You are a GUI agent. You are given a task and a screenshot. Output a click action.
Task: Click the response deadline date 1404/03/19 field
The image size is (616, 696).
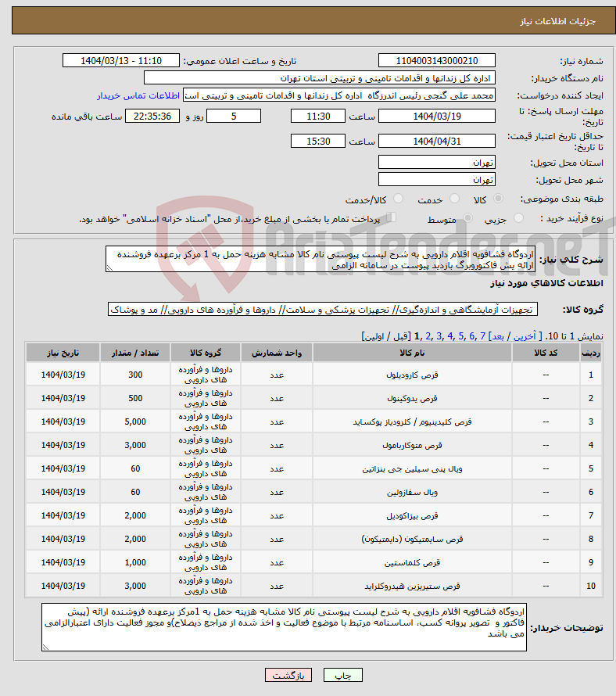[437, 117]
